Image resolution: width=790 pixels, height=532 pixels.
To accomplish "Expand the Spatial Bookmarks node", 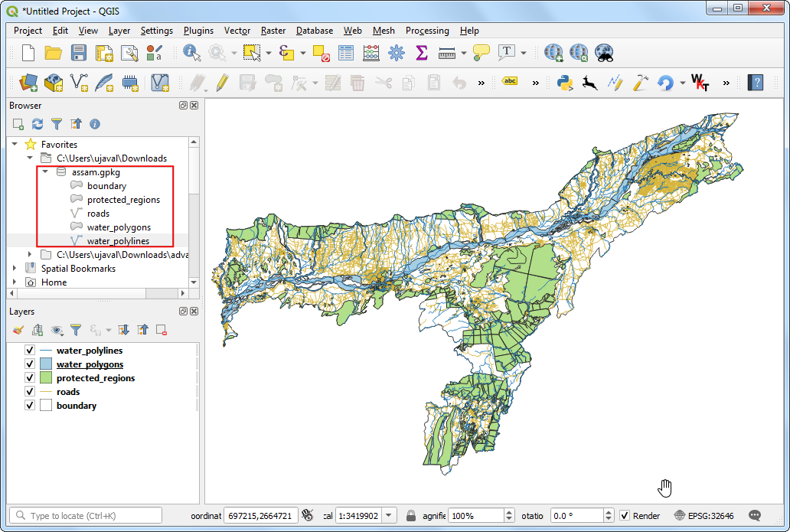I will pyautogui.click(x=15, y=269).
